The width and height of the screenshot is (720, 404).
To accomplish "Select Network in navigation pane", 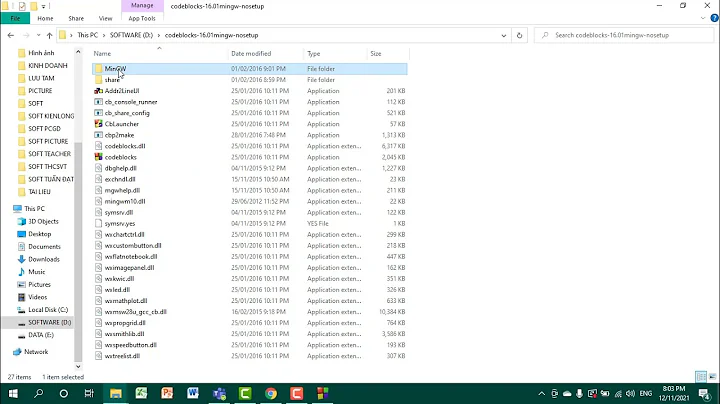I will pyautogui.click(x=36, y=352).
